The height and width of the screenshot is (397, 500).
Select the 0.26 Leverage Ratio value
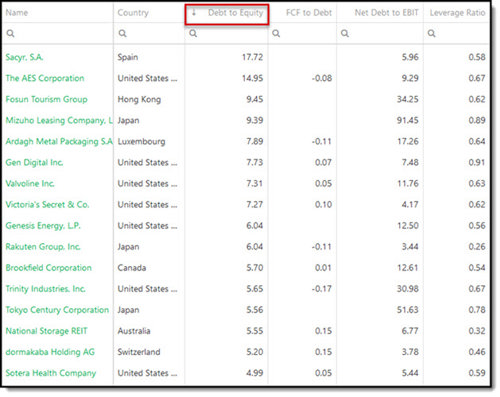[477, 247]
